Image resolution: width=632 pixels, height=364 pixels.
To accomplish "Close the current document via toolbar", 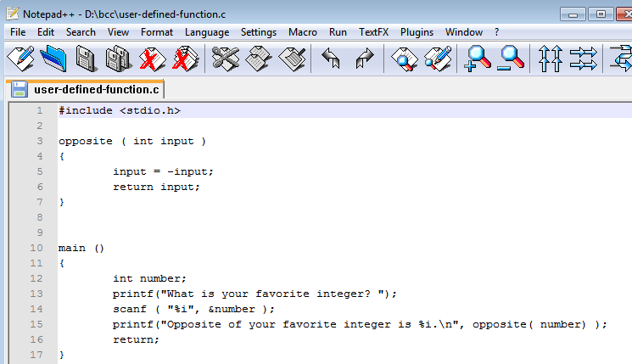I will (152, 59).
